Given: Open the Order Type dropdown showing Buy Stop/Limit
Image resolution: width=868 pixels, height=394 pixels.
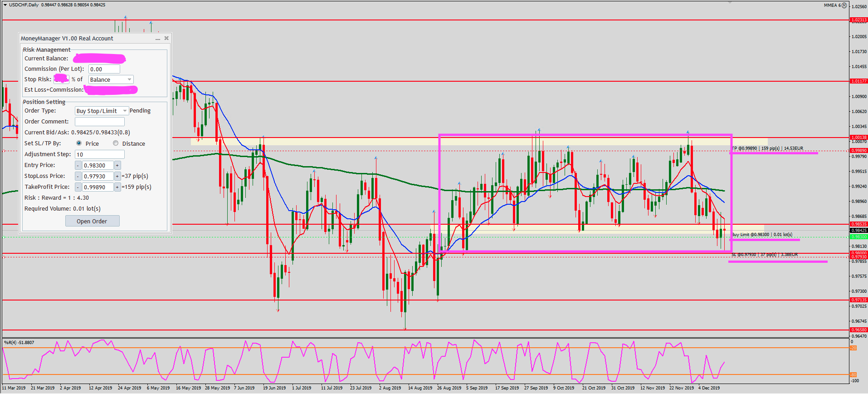Looking at the screenshot, I should point(102,111).
